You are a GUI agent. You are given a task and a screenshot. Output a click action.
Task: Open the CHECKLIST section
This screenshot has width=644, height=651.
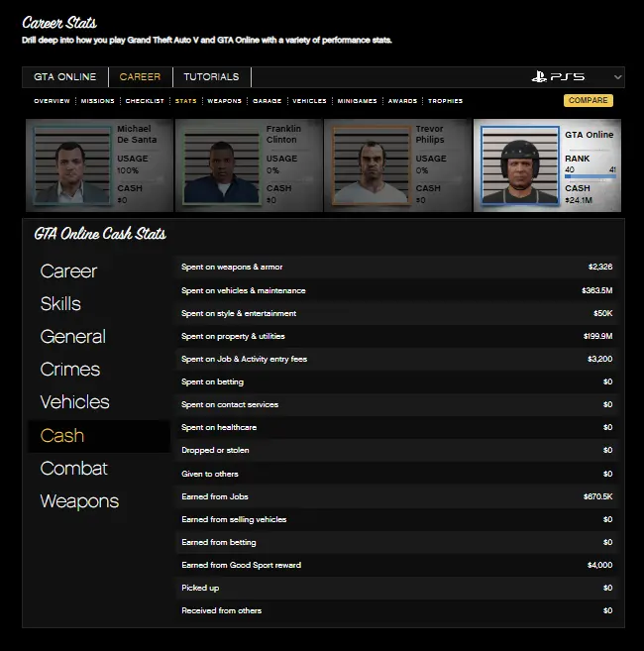tap(145, 101)
